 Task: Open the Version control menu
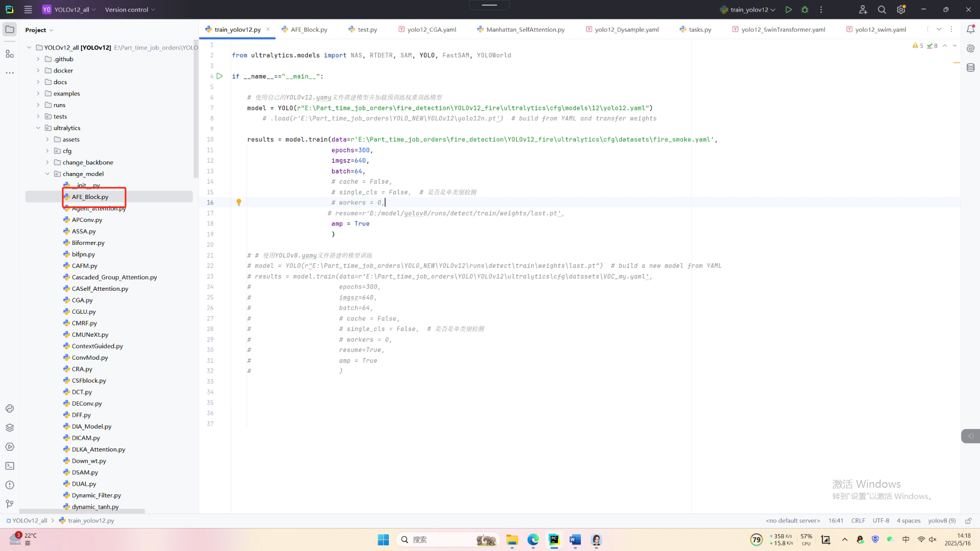pos(130,10)
